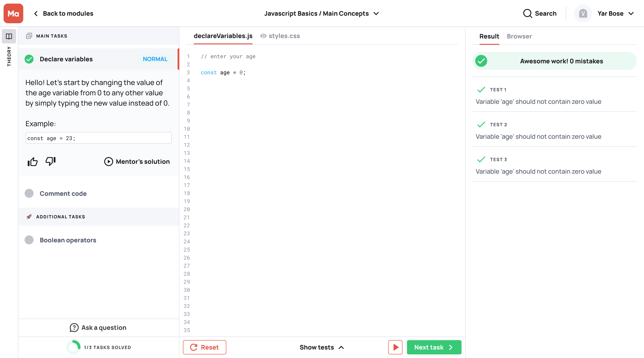This screenshot has height=358, width=644.
Task: Click the Ma logo icon
Action: (13, 13)
